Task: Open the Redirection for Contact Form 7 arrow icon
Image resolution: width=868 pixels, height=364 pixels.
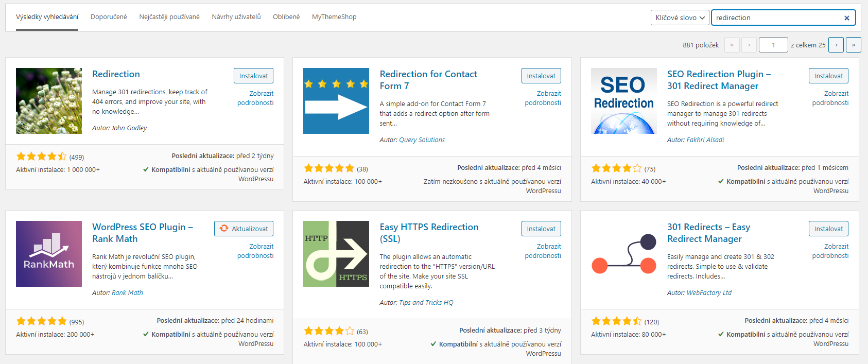Action: (336, 101)
